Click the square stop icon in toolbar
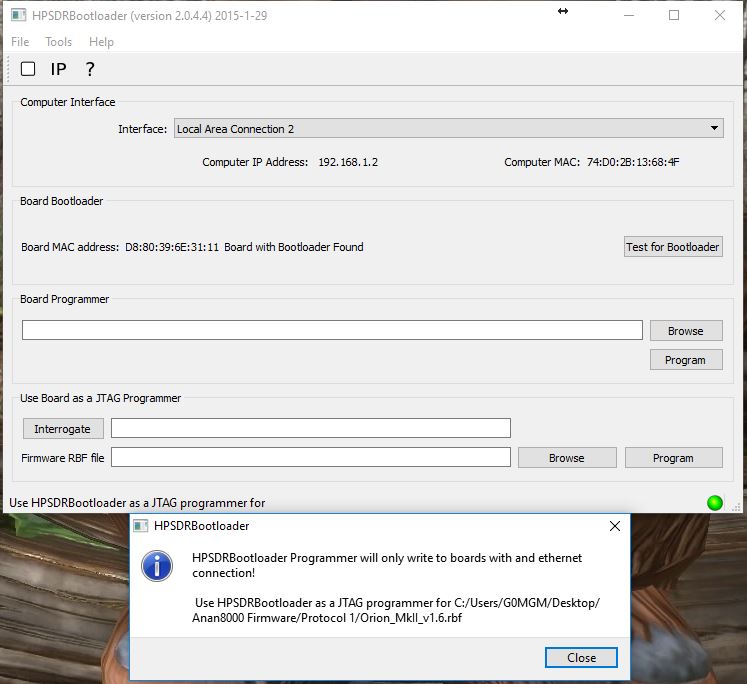This screenshot has height=684, width=747. 28,69
